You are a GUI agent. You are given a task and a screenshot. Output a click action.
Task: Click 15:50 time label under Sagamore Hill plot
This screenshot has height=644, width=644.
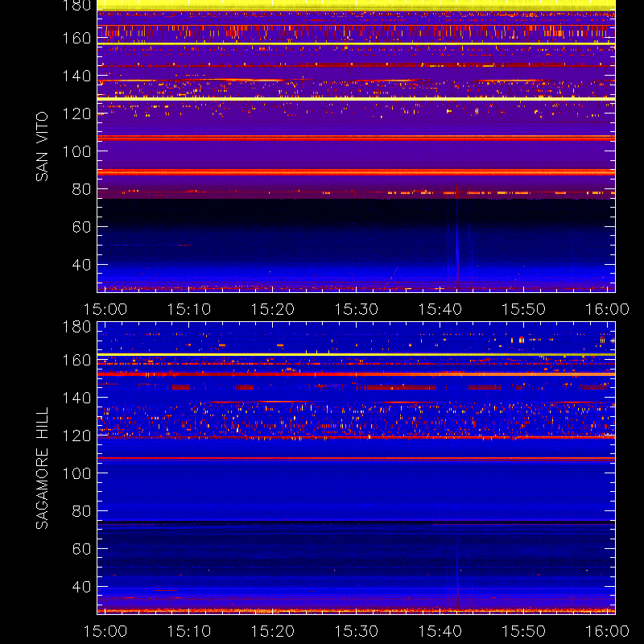524,631
